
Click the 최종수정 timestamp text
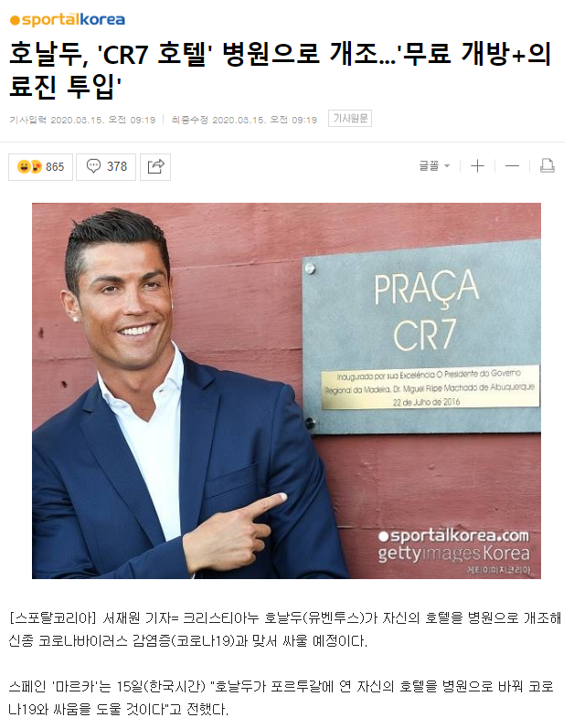tap(244, 120)
